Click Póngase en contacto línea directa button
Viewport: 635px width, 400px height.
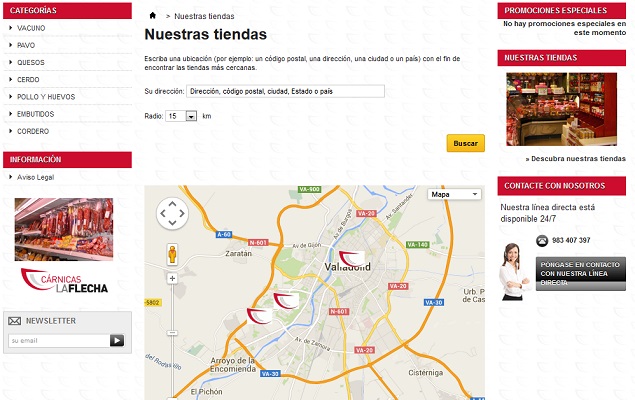coord(581,274)
